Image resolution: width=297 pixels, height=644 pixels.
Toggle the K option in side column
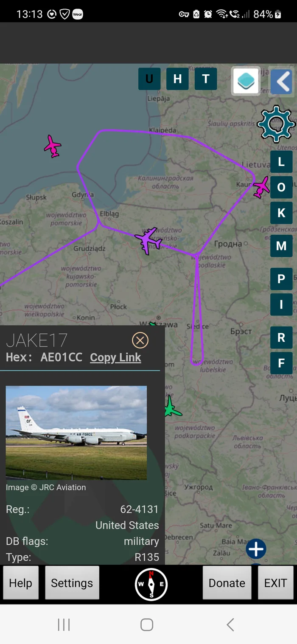tap(281, 213)
